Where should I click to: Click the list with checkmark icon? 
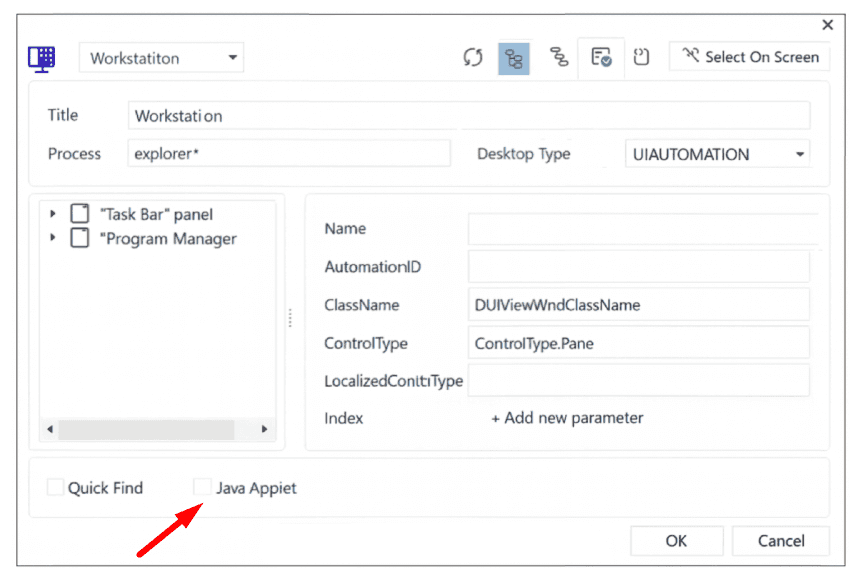[601, 57]
